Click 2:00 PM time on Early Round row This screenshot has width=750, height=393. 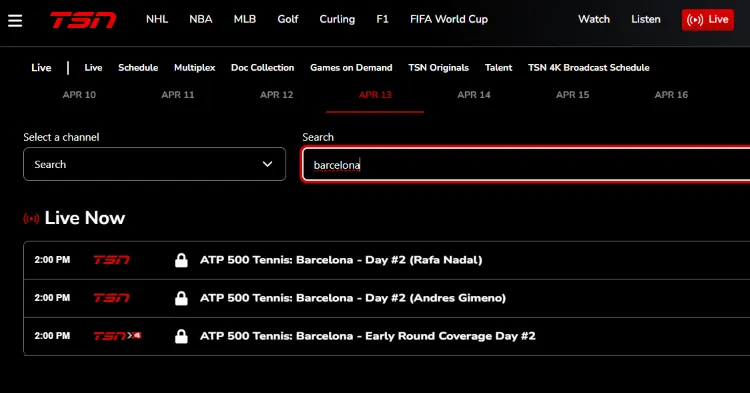[x=52, y=336]
